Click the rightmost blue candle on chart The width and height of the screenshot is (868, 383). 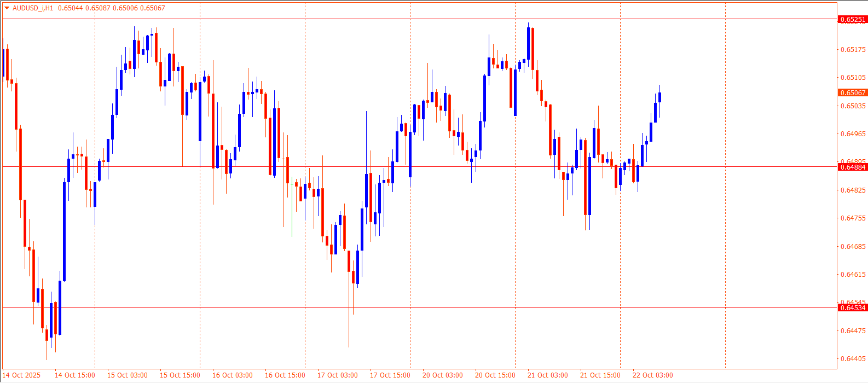pyautogui.click(x=660, y=97)
